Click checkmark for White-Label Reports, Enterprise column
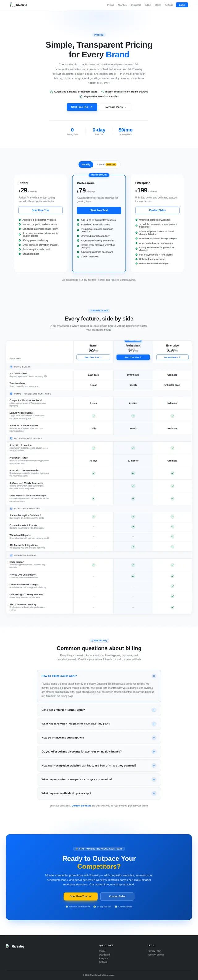 pyautogui.click(x=172, y=536)
